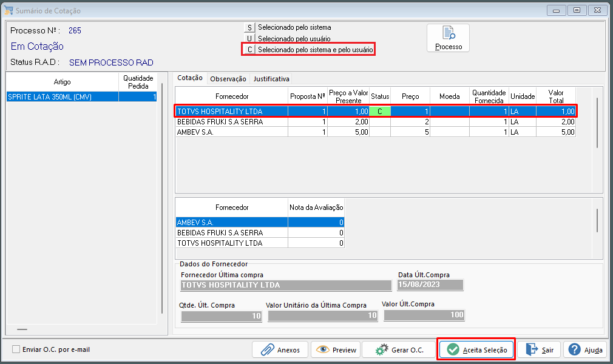Click the evaluation grid vertical scrollbar
This screenshot has height=364, width=613.
[x=597, y=220]
